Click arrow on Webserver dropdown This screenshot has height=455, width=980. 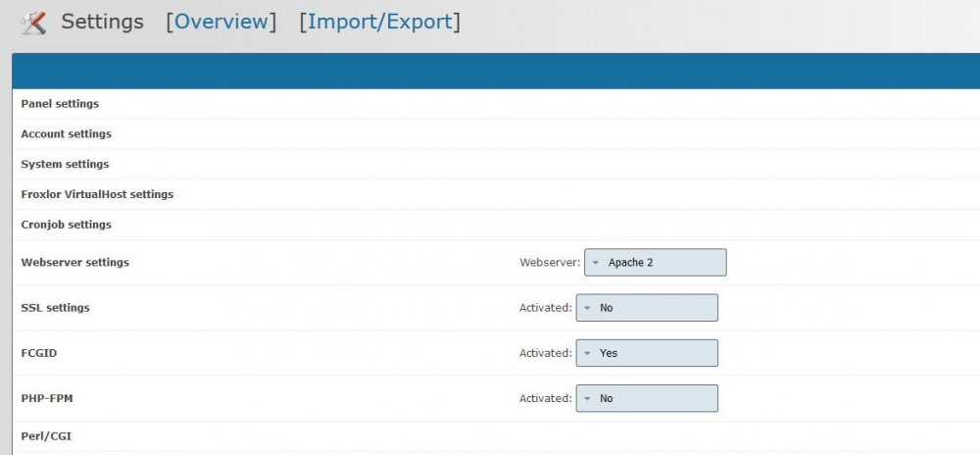click(595, 263)
